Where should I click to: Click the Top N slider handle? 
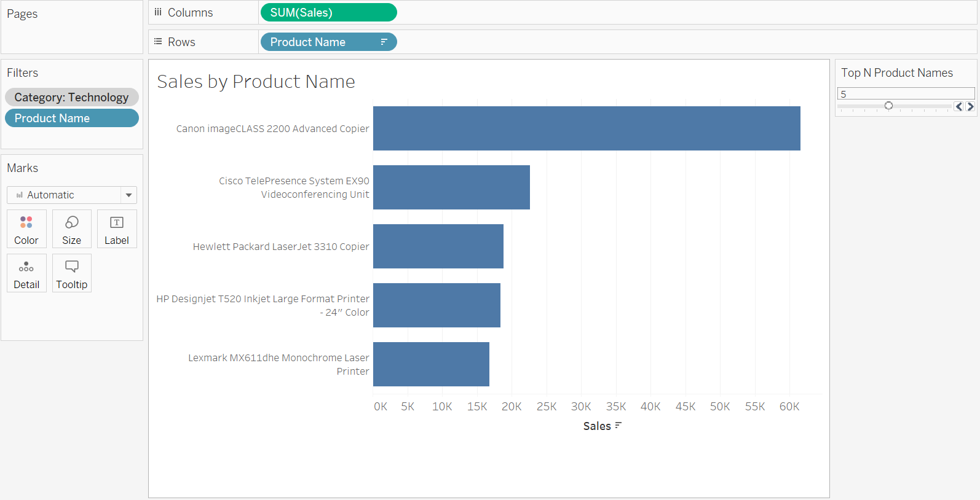click(x=888, y=106)
